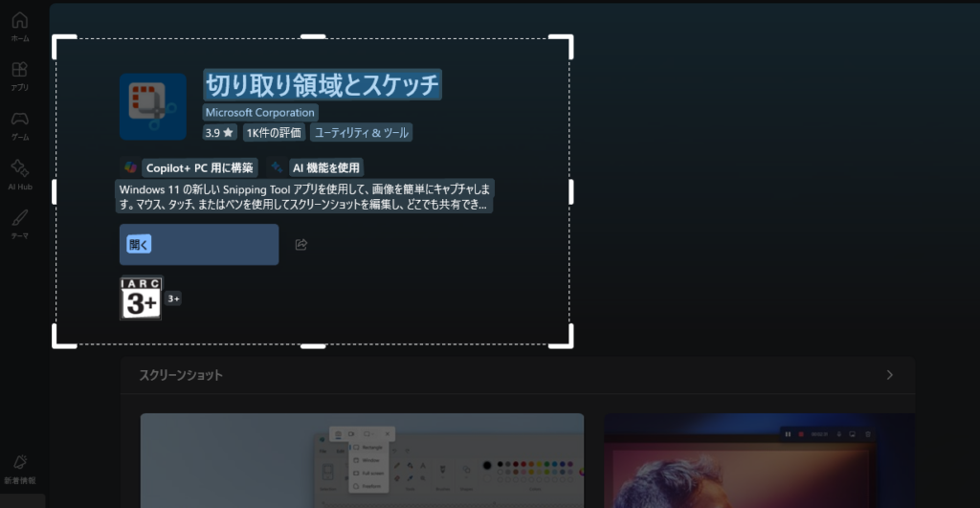Viewport: 980px width, 508px height.
Task: Click the AI sparkle icon beside AI 機能を使用
Action: 277,167
